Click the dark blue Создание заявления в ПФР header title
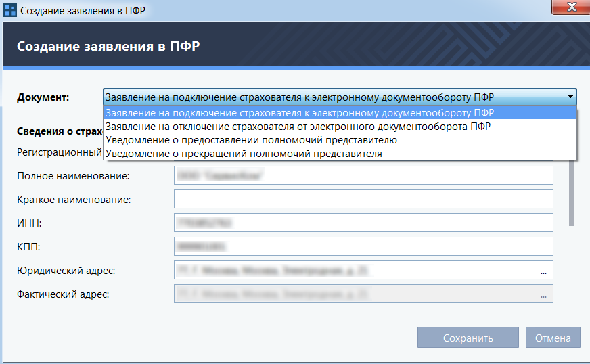This screenshot has width=590, height=364. pos(108,46)
